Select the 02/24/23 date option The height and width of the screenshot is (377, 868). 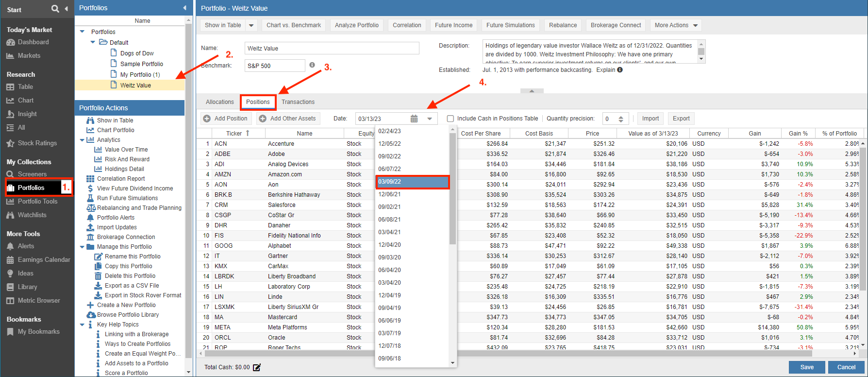tap(412, 131)
